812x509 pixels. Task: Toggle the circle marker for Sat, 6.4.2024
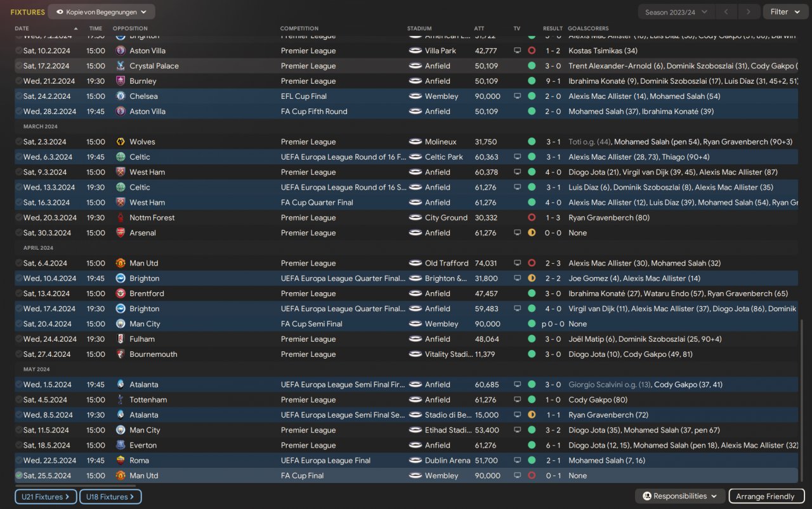(19, 264)
